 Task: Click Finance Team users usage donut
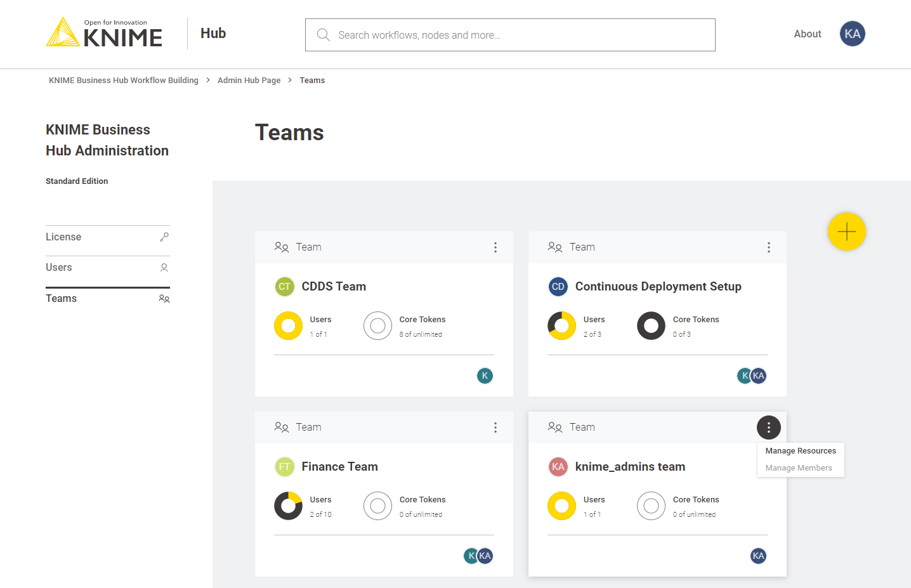coord(288,506)
